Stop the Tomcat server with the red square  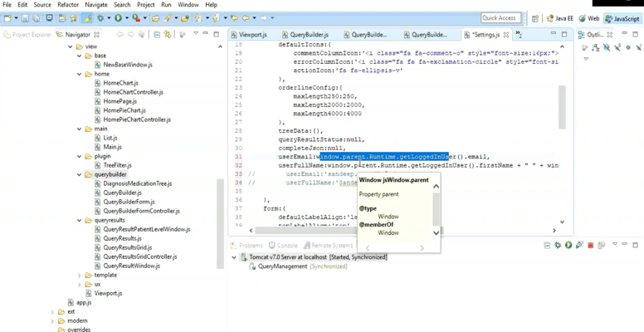[x=591, y=246]
